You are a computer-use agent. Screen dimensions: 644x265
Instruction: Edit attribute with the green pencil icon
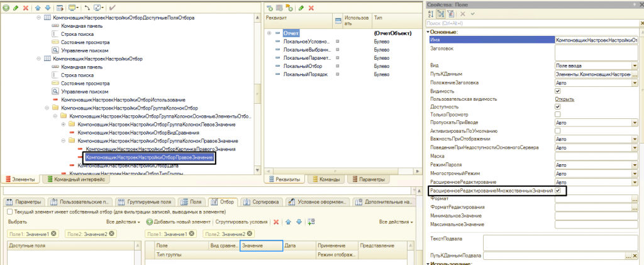coord(301,8)
